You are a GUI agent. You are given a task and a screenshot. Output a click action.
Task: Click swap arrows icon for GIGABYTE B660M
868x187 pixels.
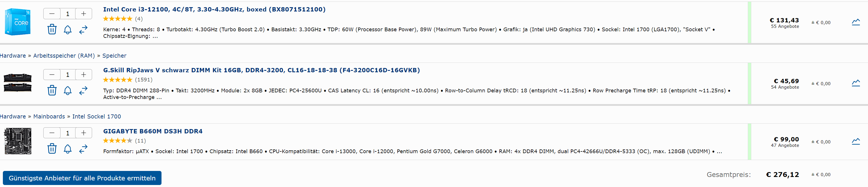click(83, 149)
